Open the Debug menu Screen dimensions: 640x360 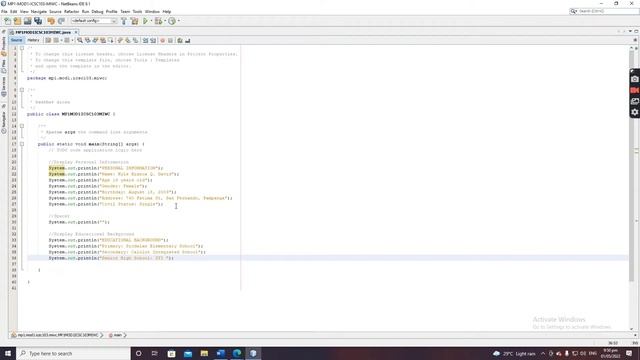97,11
